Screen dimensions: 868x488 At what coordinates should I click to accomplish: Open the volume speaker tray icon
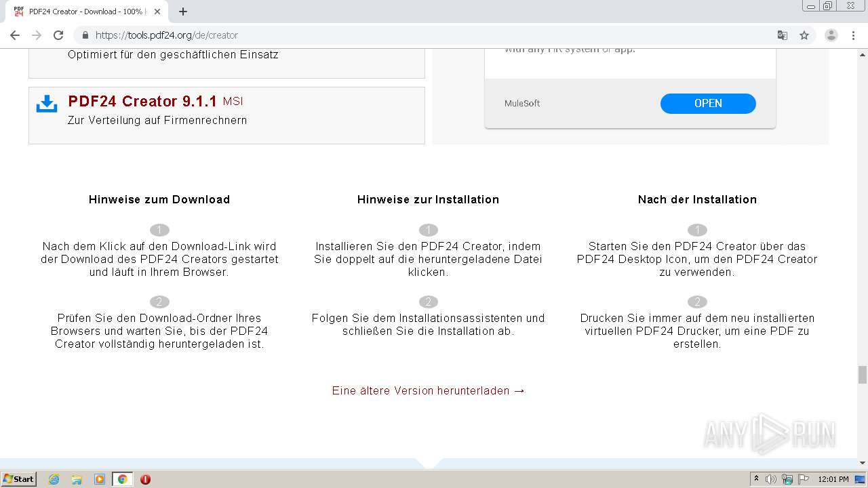point(771,479)
